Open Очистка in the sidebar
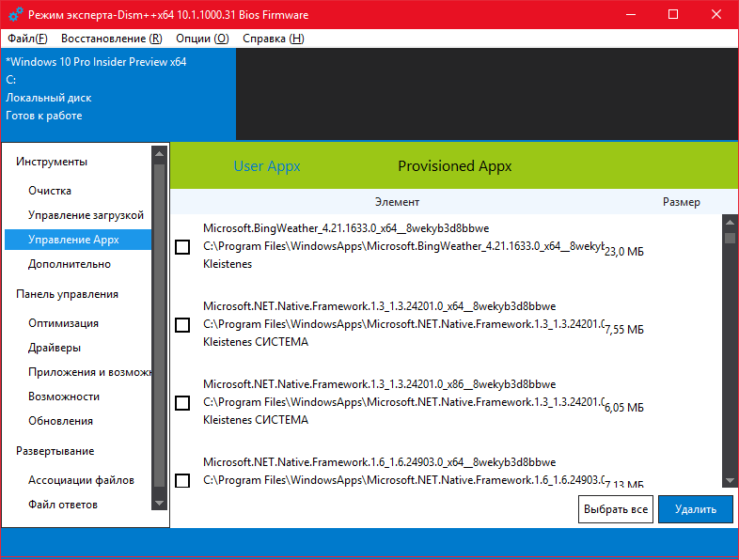739x560 pixels. pyautogui.click(x=50, y=191)
